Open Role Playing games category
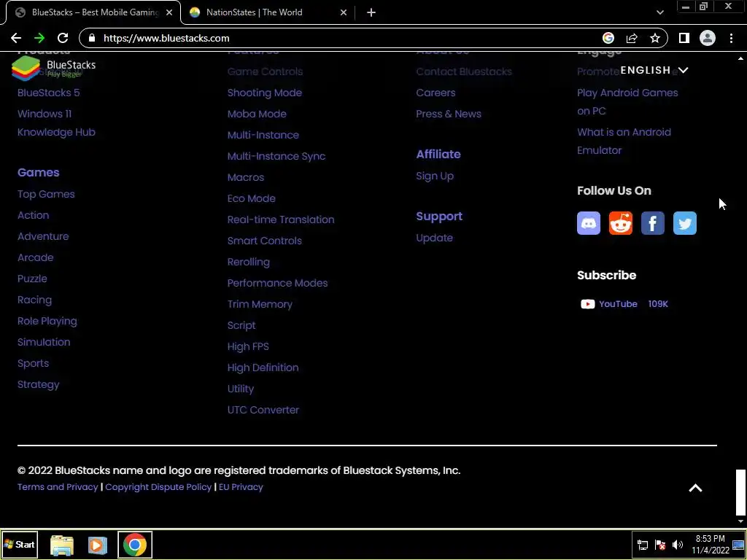Screen dimensions: 747x560 47,321
